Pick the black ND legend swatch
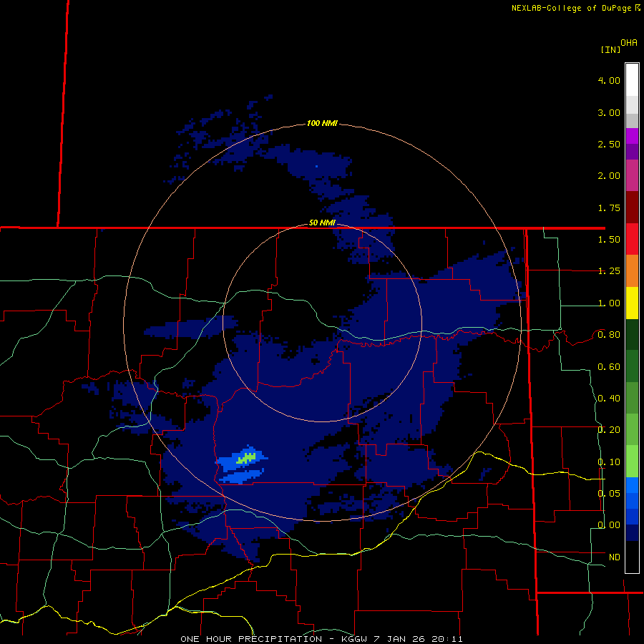 click(x=632, y=557)
